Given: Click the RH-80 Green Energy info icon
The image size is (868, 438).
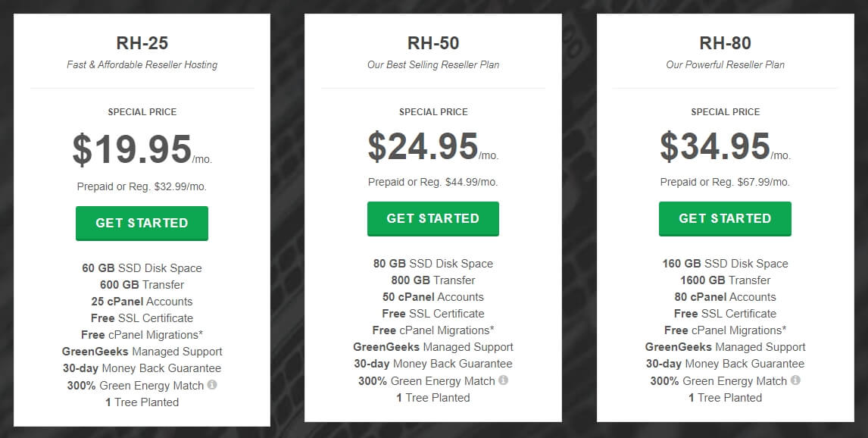Looking at the screenshot, I should point(795,380).
